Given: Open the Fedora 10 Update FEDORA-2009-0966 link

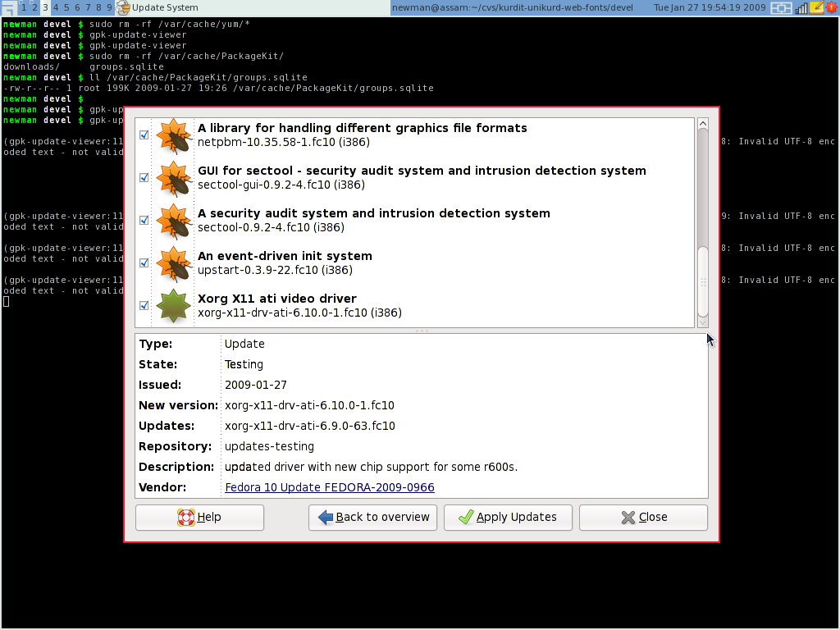Looking at the screenshot, I should [329, 487].
